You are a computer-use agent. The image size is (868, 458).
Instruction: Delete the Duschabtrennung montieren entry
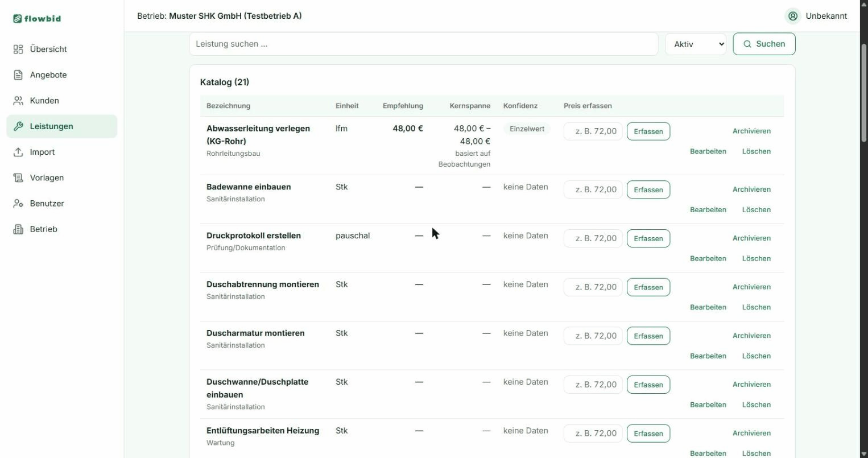point(756,307)
